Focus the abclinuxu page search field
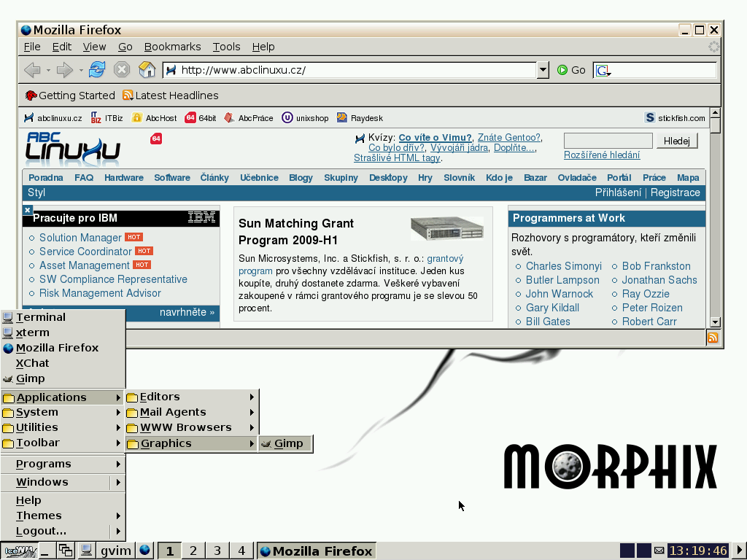The width and height of the screenshot is (747, 560). pyautogui.click(x=608, y=141)
